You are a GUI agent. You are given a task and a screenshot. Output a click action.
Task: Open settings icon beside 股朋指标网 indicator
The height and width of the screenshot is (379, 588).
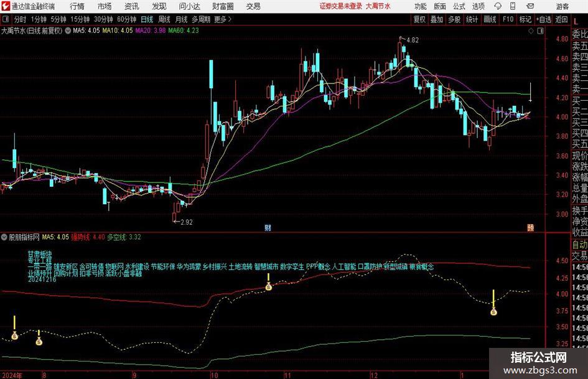[x=4, y=237]
